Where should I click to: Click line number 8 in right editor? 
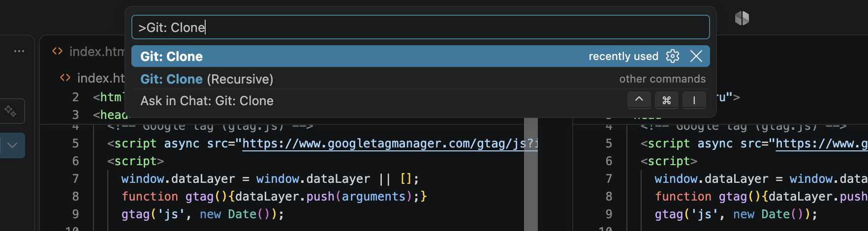click(x=609, y=196)
